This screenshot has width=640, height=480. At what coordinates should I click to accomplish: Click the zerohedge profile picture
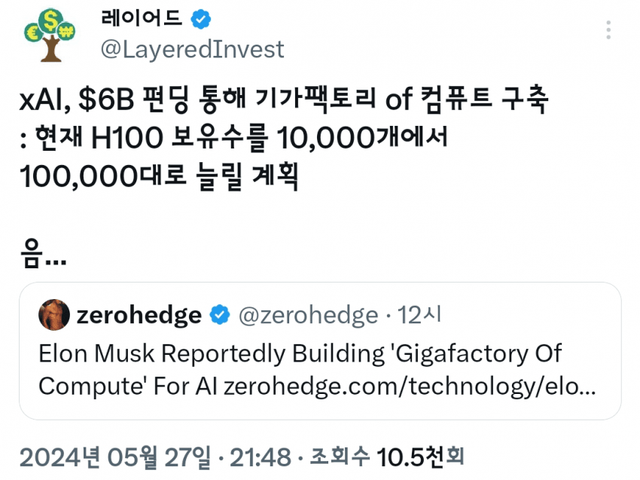tap(54, 315)
